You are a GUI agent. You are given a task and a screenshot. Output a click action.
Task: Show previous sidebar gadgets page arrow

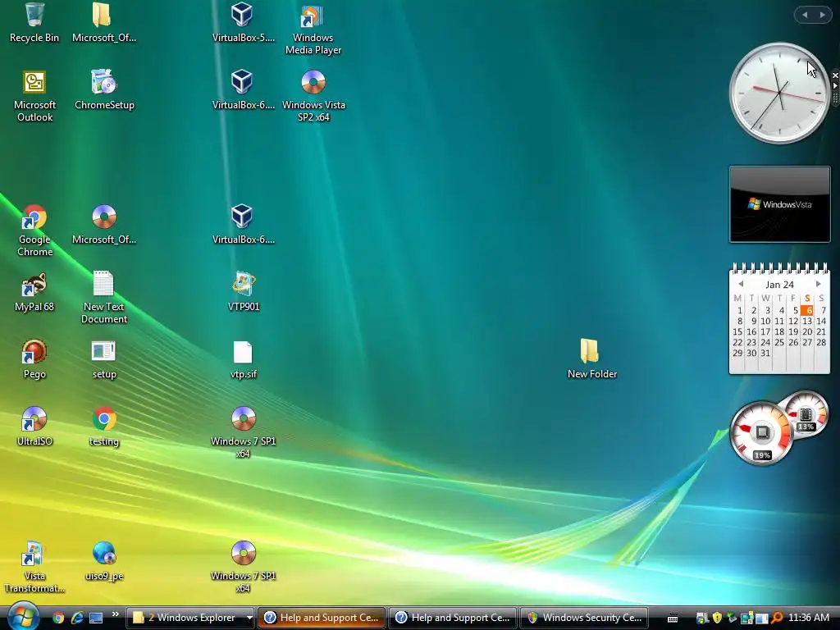(x=805, y=15)
